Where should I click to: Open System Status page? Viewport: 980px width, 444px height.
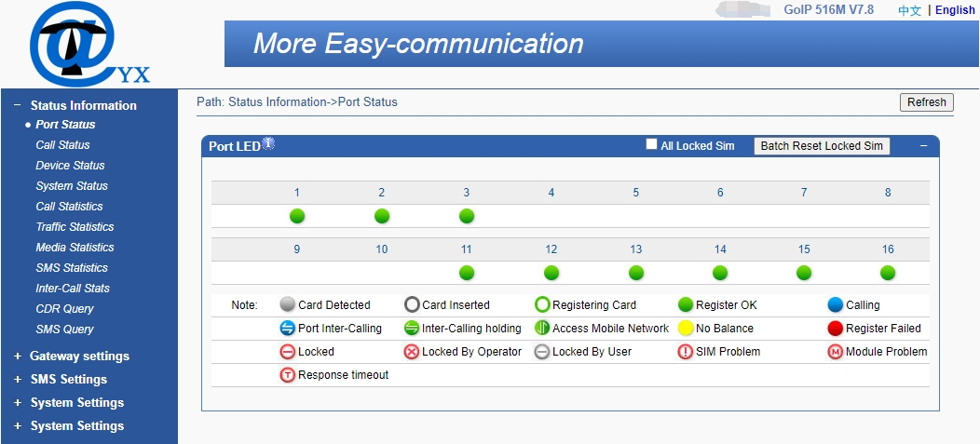pyautogui.click(x=72, y=186)
